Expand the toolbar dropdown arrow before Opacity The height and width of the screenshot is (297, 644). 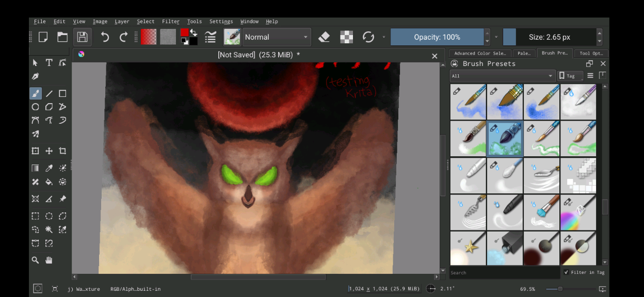tap(383, 37)
